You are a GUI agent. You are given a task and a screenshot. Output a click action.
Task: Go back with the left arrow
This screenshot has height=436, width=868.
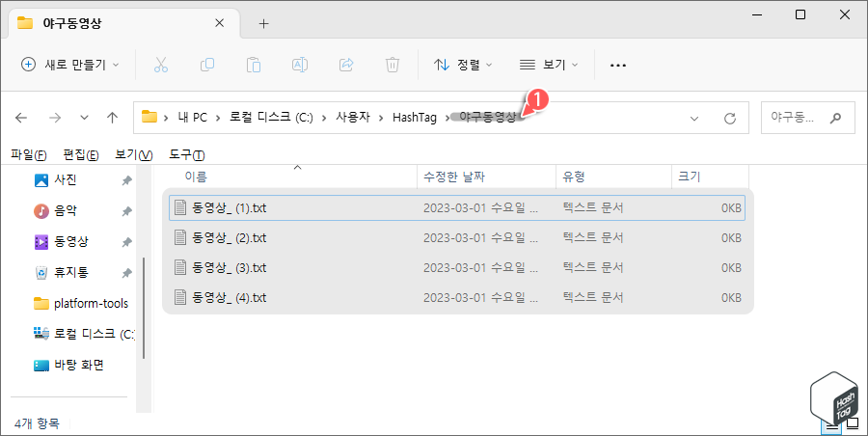coord(21,118)
